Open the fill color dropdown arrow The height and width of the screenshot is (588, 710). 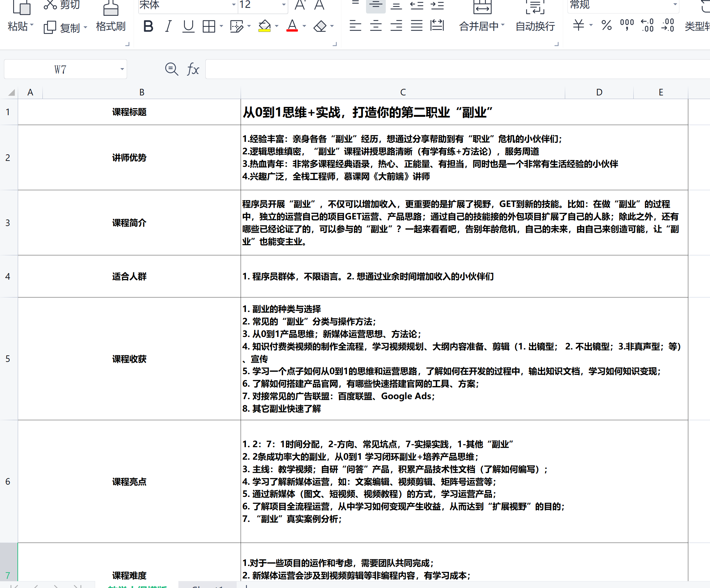[x=276, y=26]
